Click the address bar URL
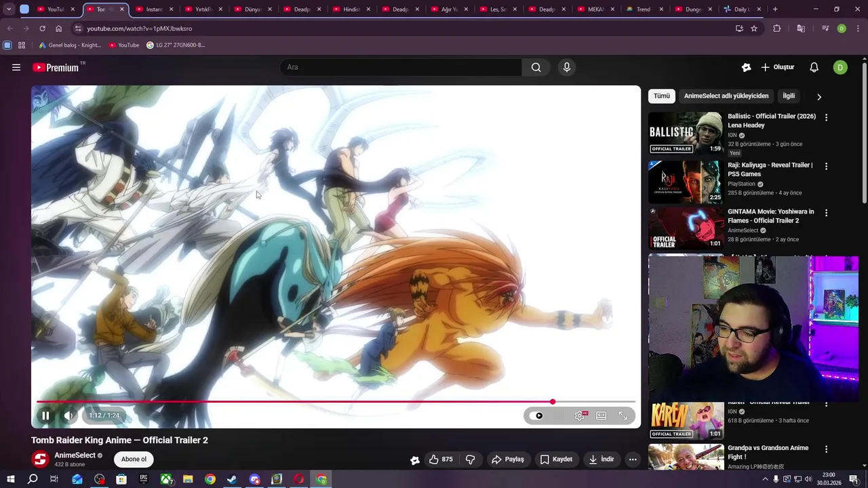The width and height of the screenshot is (868, 488). click(x=140, y=28)
